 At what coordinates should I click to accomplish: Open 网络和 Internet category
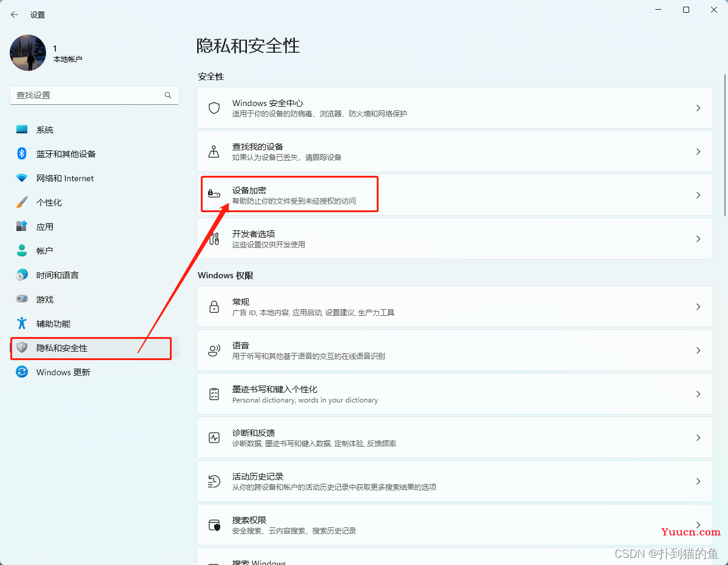[x=95, y=178]
